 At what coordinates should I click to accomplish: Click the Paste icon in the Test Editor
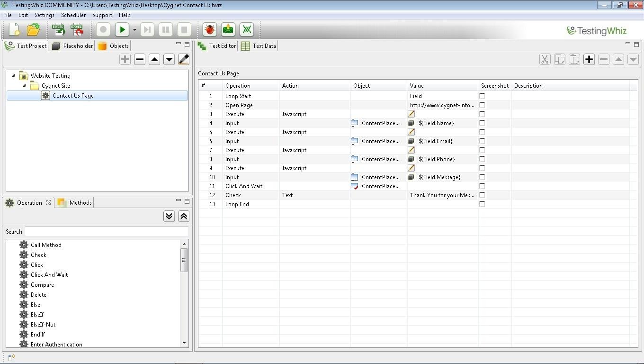(574, 59)
